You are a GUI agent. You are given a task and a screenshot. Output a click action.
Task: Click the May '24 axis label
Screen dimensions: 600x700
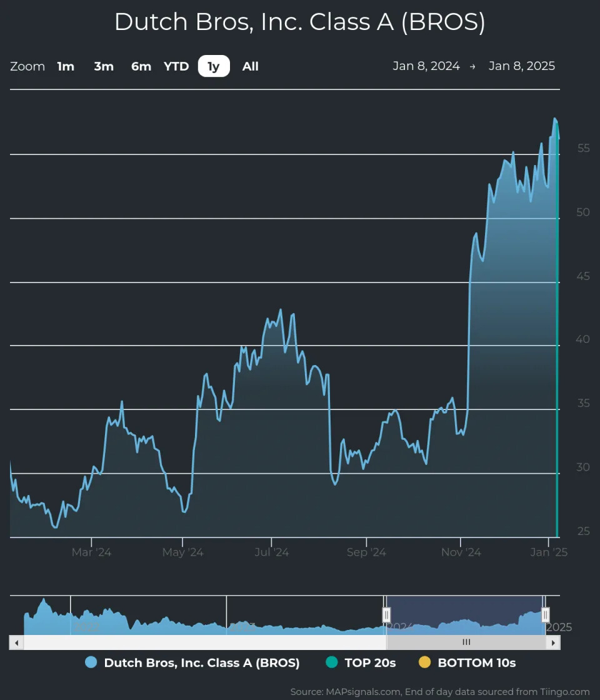click(x=182, y=552)
